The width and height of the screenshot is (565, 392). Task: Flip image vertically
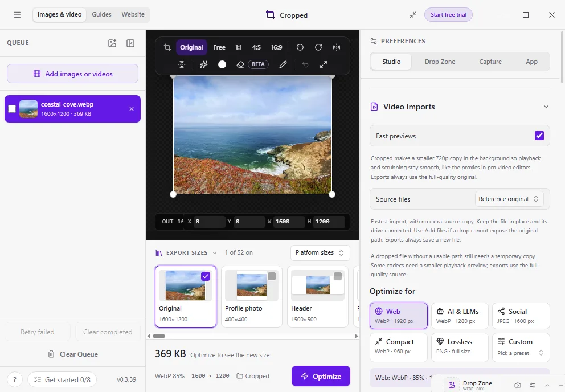coord(182,64)
